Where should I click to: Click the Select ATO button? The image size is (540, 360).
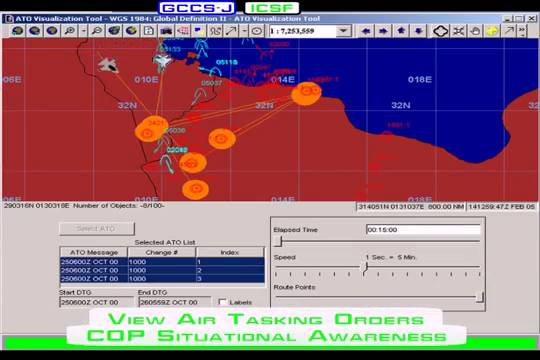point(97,228)
